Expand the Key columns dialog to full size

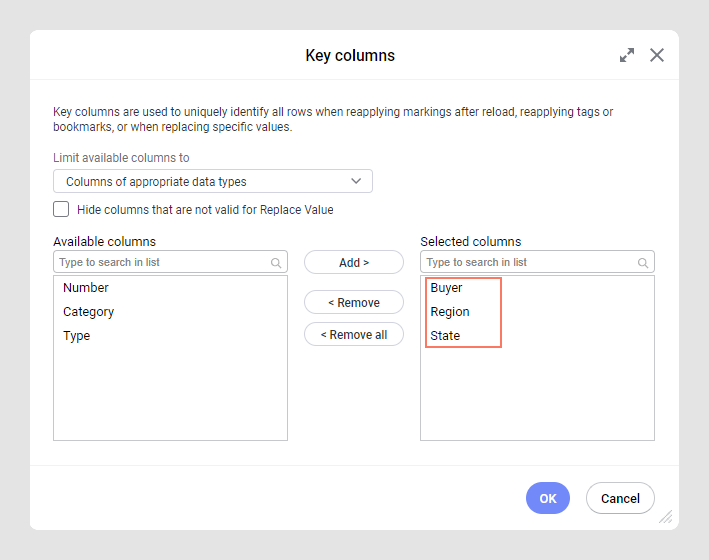(627, 55)
